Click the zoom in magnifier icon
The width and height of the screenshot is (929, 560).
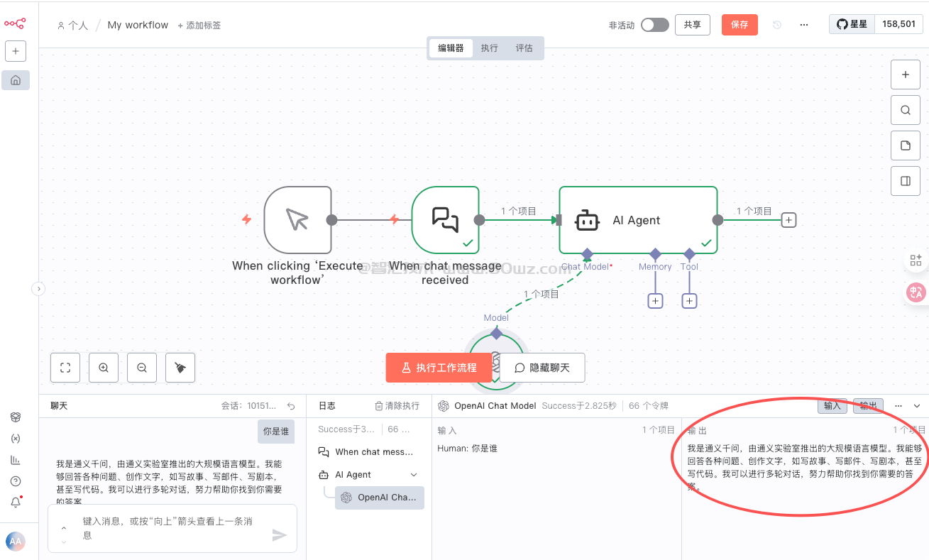pyautogui.click(x=104, y=368)
